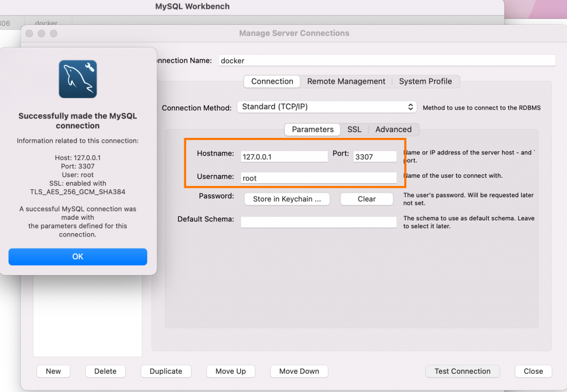Switch to the Connection tab
567x392 pixels.
[272, 81]
